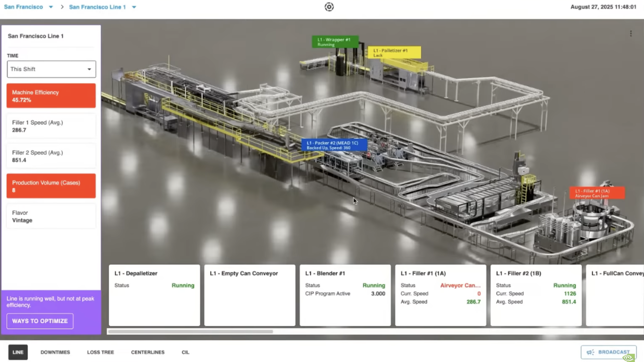This screenshot has width=644, height=362.
Task: Expand the San Francisco Line 1 dropdown arrow
Action: pos(134,7)
